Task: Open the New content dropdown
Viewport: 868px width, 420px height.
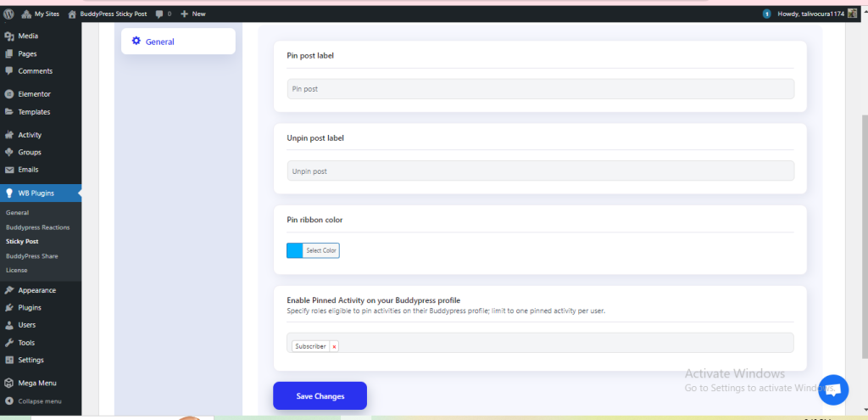Action: pos(192,14)
